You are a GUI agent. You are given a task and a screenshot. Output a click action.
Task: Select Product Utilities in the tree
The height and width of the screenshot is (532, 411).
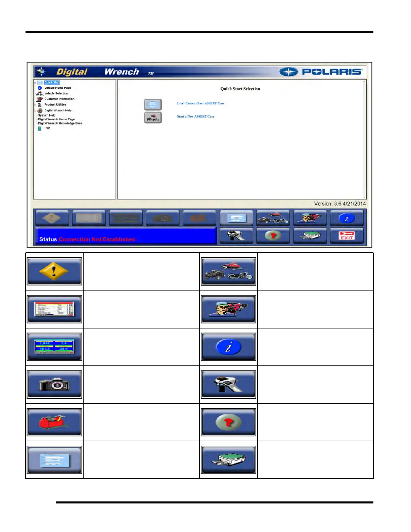pos(55,104)
